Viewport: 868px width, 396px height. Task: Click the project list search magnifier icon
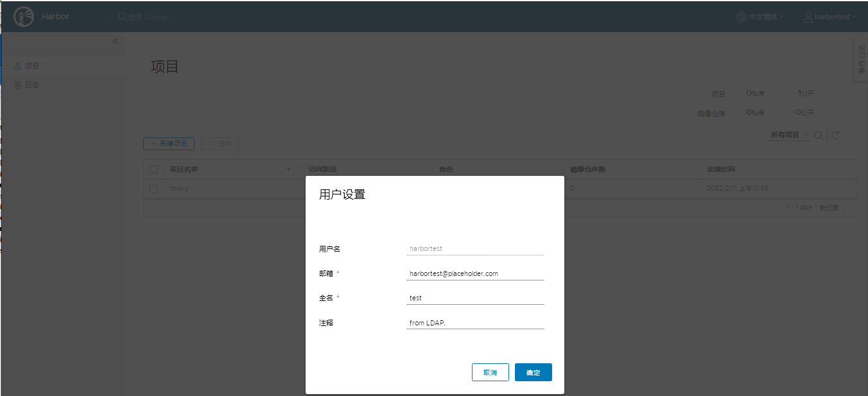click(x=819, y=135)
